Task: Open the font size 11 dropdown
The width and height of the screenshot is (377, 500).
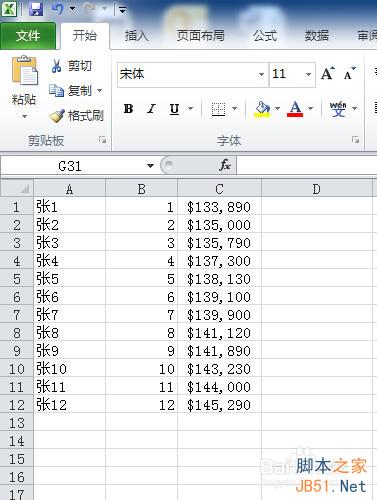Action: point(308,74)
